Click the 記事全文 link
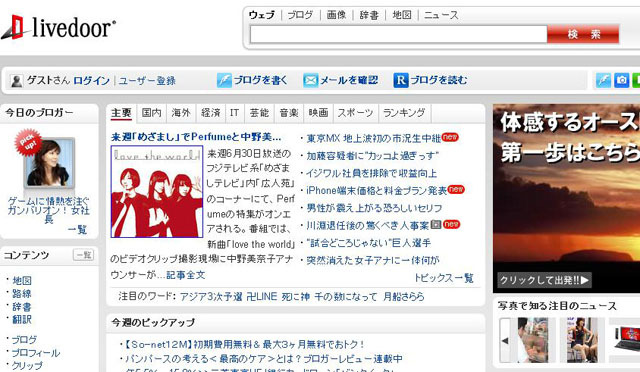 point(186,275)
